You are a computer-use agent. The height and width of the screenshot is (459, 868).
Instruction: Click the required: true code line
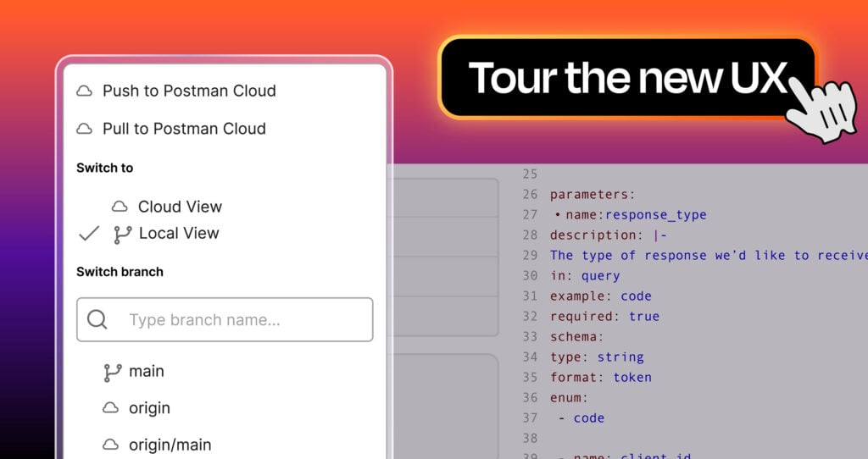[x=604, y=317]
